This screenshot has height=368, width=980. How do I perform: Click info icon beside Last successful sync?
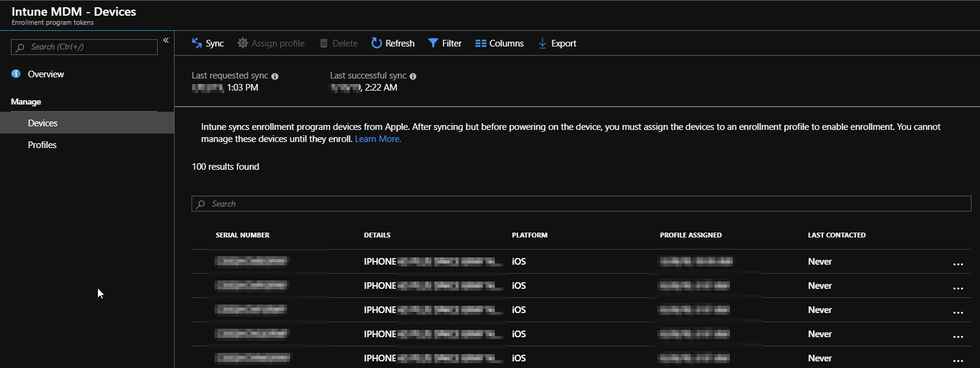tap(413, 76)
